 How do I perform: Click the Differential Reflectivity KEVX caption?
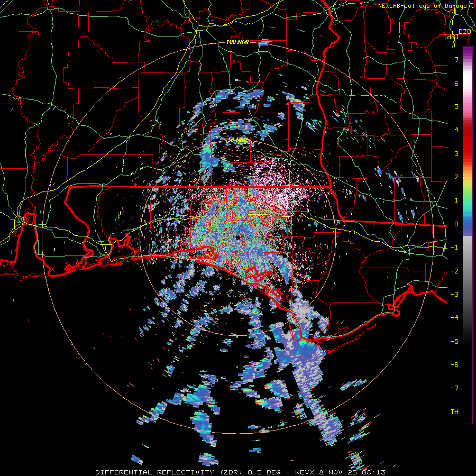[x=241, y=472]
